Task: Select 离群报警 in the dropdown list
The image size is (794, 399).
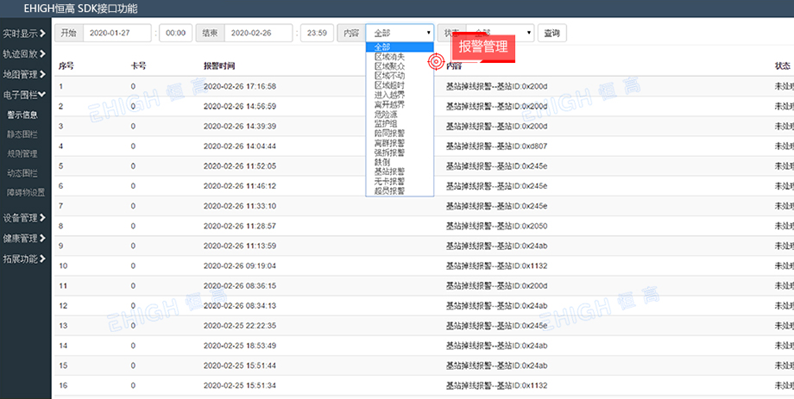Action: tap(400, 143)
